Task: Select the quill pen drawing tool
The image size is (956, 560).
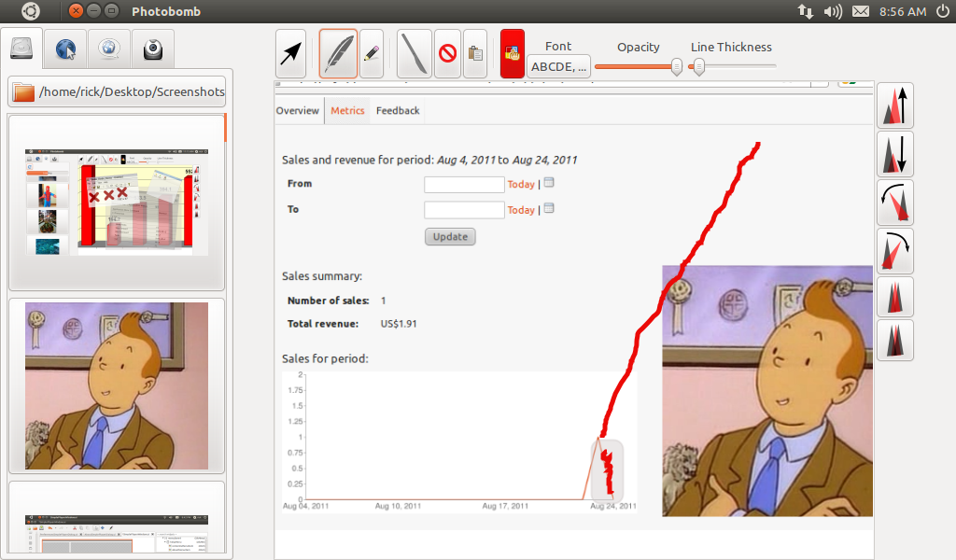Action: click(338, 54)
